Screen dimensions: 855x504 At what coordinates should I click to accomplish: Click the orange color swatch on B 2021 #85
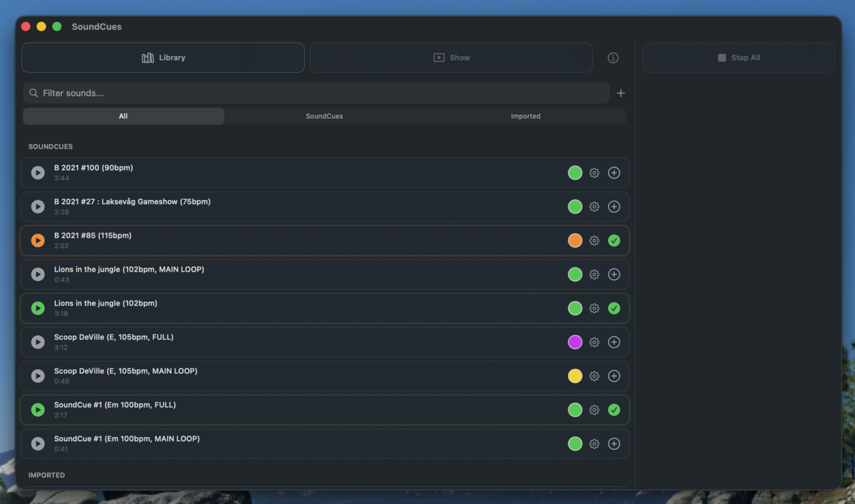point(574,240)
